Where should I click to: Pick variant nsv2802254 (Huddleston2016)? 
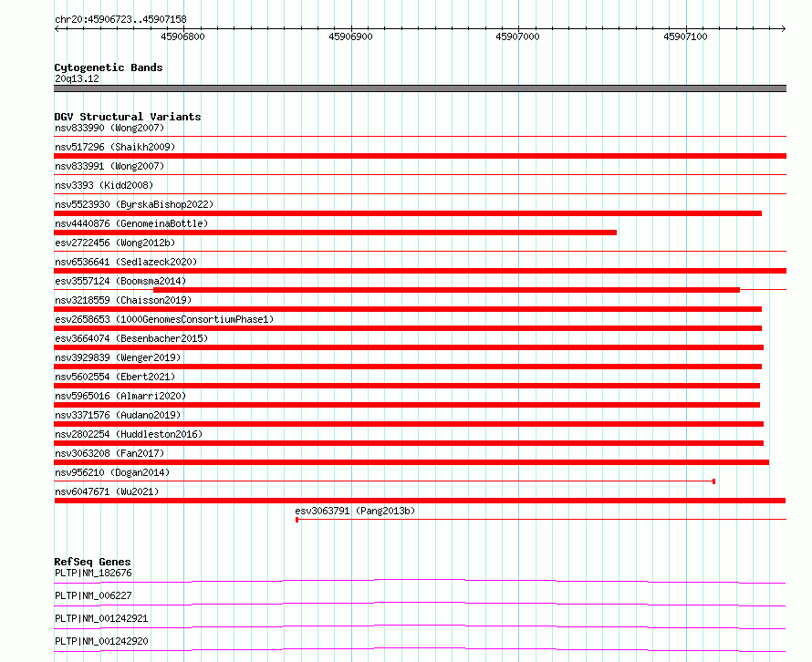(129, 434)
